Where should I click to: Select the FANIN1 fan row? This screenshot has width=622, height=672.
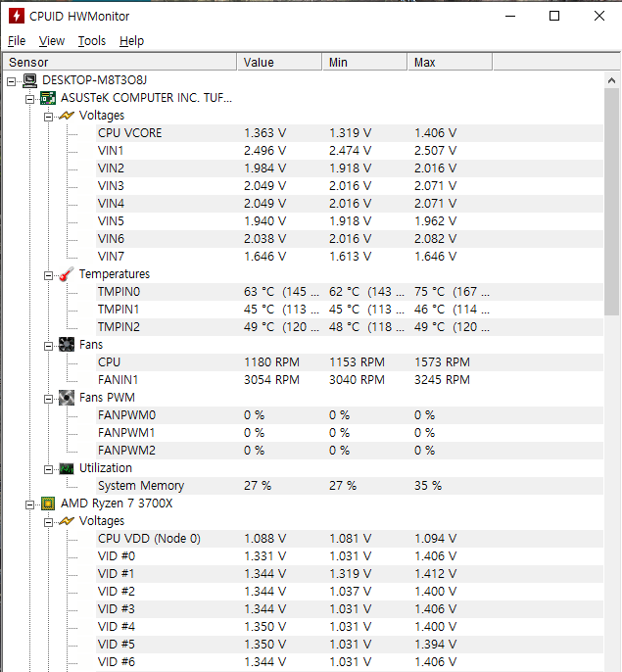click(350, 380)
